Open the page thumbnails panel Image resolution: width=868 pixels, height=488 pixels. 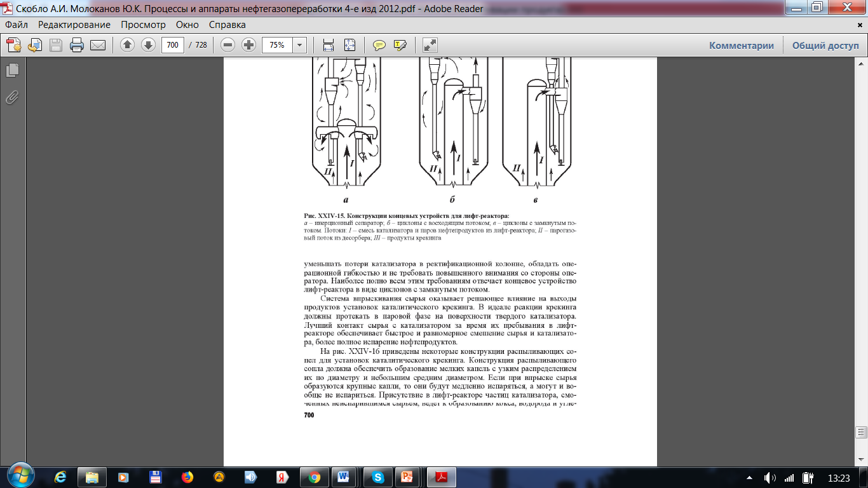12,71
